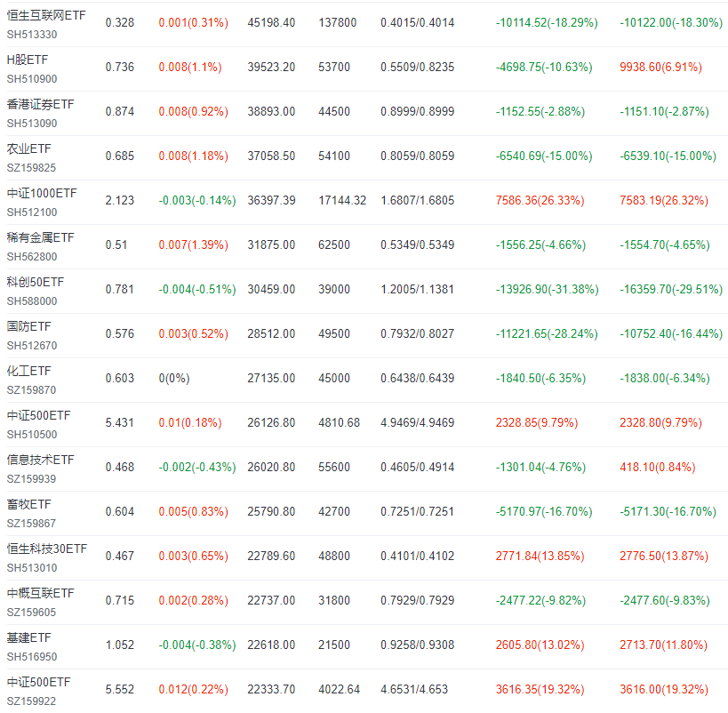Screen dimensions: 728x713
Task: Click the profit 2771.84(13.85%)
Action: click(540, 557)
